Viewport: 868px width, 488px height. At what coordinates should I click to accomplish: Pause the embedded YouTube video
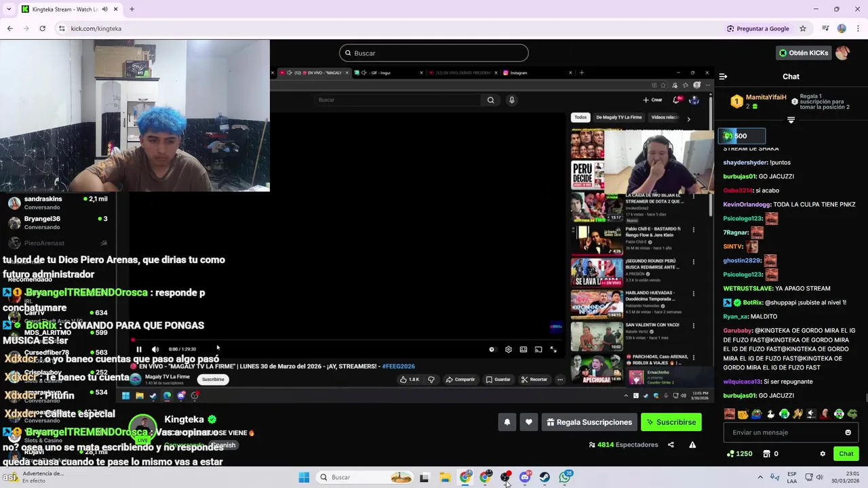(x=139, y=349)
